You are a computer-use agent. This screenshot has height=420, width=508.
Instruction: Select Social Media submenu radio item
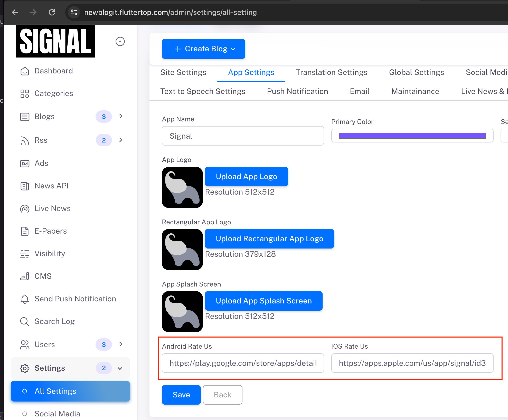(25, 414)
